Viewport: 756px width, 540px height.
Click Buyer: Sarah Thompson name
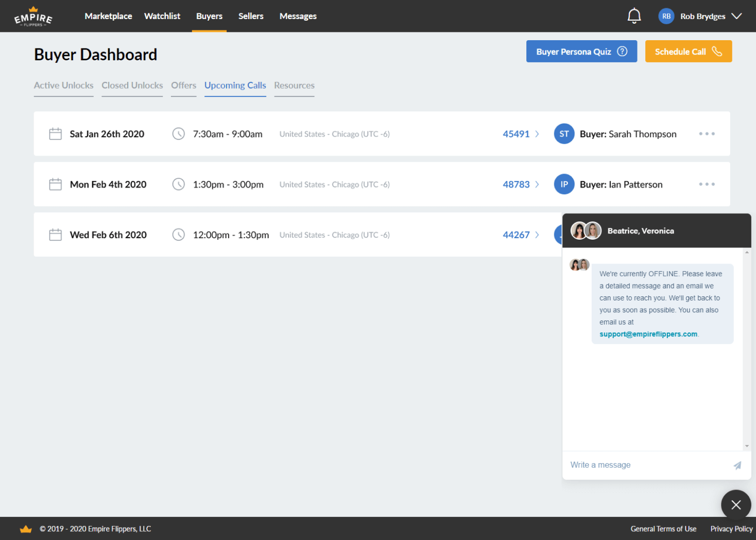coord(628,134)
